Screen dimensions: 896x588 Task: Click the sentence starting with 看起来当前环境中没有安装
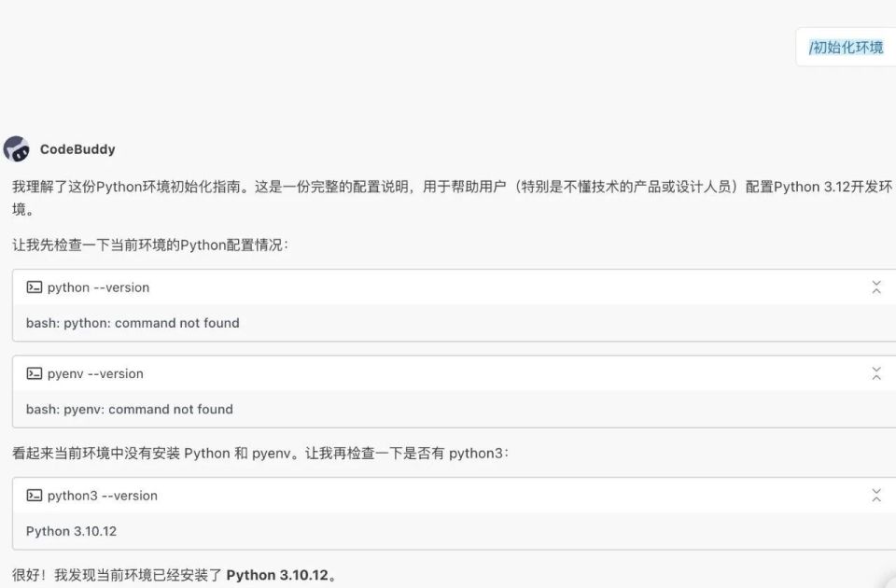click(259, 454)
